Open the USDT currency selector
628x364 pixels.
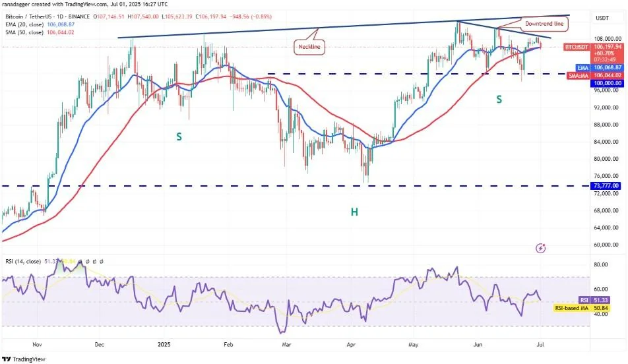coord(602,18)
